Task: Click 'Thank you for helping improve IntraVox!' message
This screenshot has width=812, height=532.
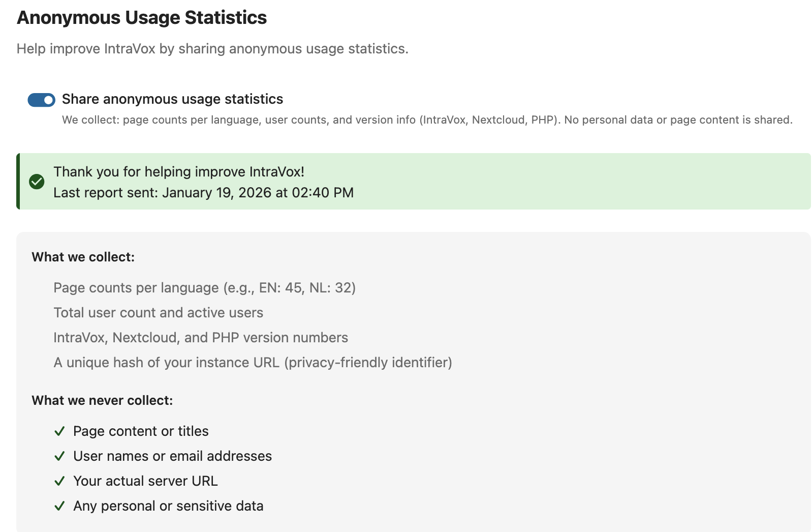Action: click(x=179, y=172)
